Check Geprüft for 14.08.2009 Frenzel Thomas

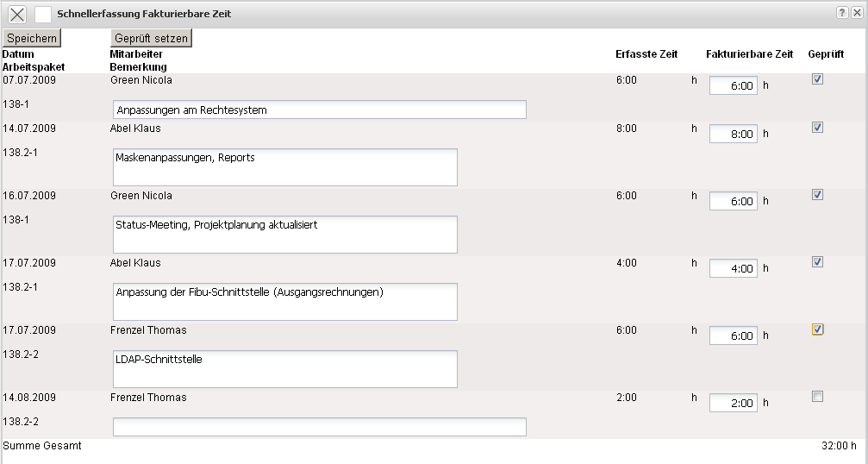point(817,397)
